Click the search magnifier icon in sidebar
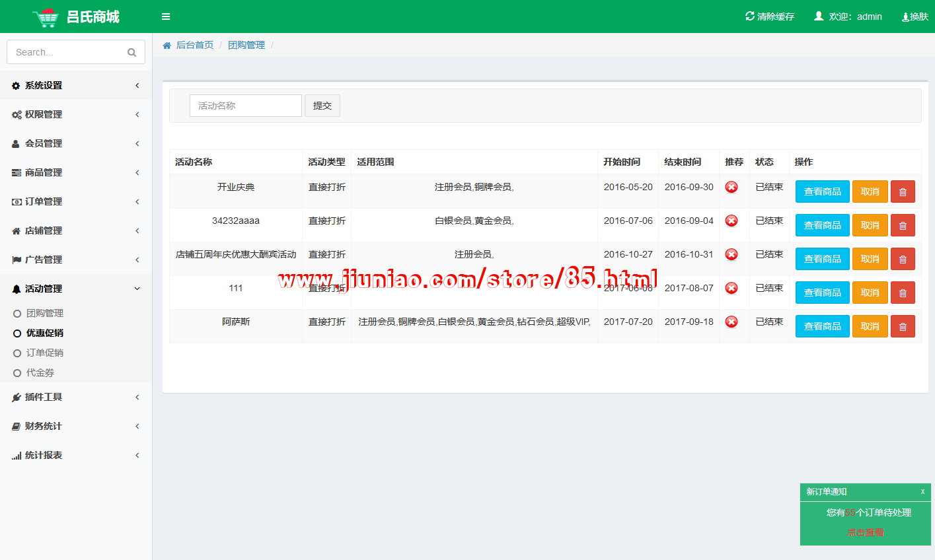The height and width of the screenshot is (560, 935). pyautogui.click(x=131, y=53)
